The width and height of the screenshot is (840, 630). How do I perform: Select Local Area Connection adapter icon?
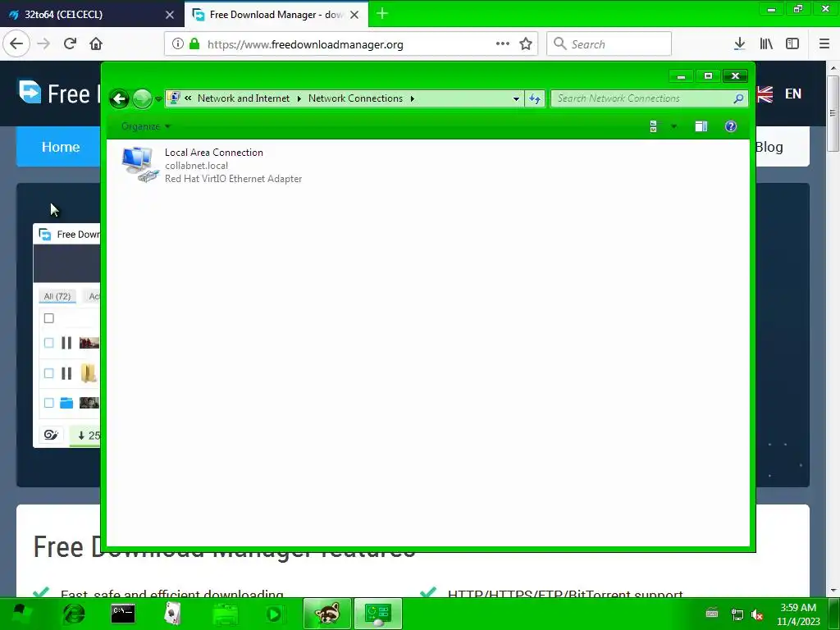tap(139, 164)
